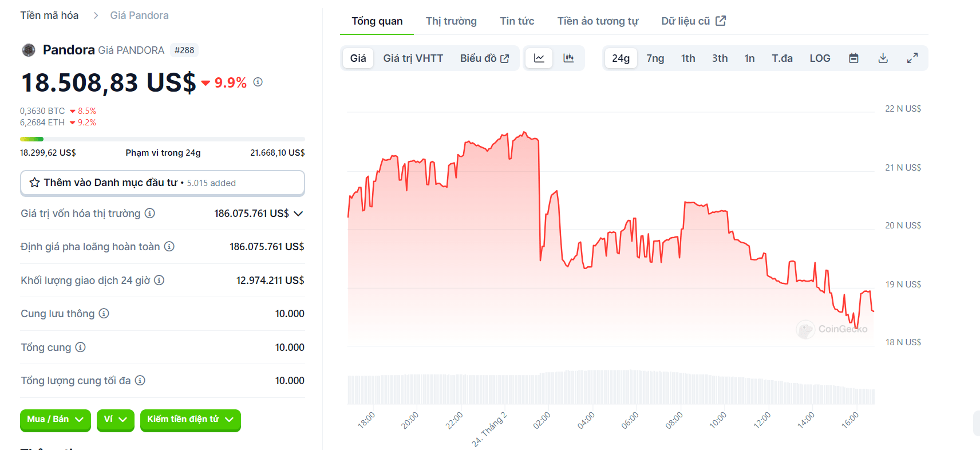Expand market cap value chevron

point(298,214)
